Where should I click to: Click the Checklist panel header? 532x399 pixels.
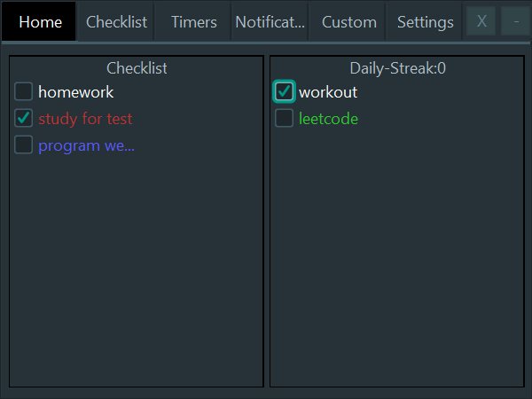[137, 68]
